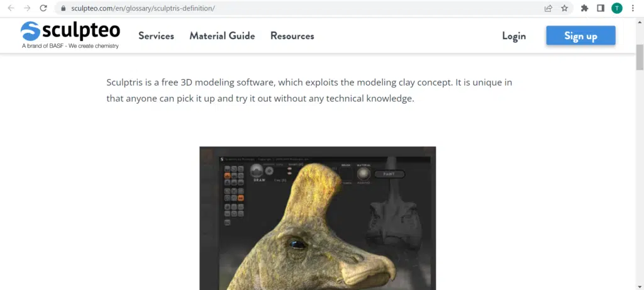Toggle the browser side panel icon

click(x=601, y=8)
